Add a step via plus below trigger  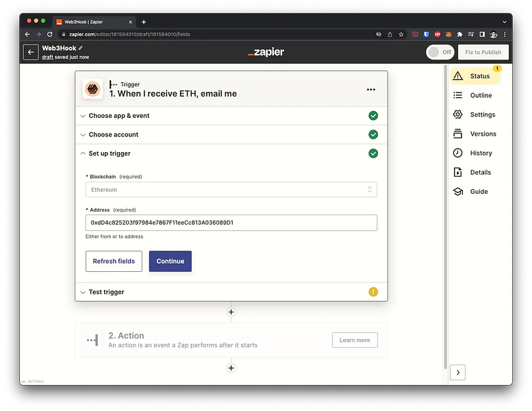click(231, 312)
